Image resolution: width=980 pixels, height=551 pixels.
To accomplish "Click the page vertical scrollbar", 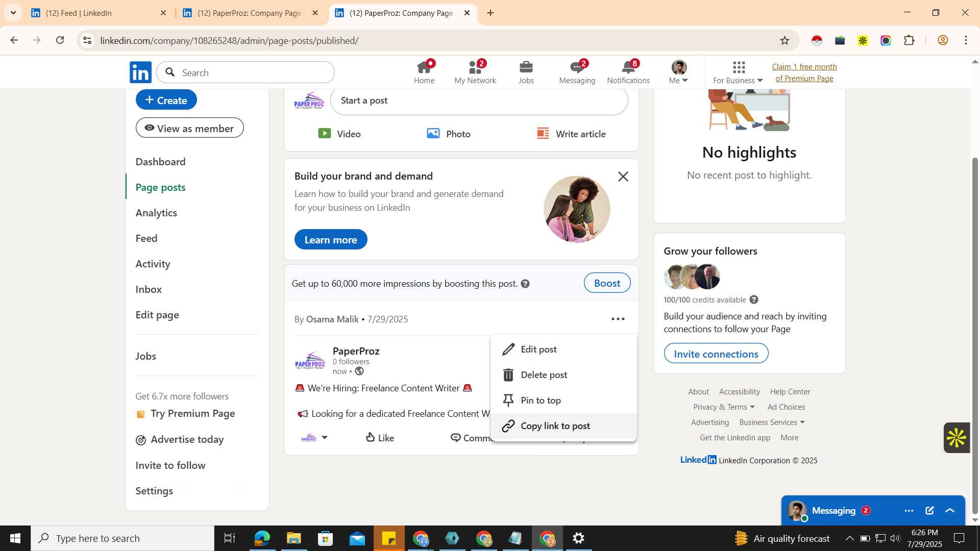I will point(974,336).
